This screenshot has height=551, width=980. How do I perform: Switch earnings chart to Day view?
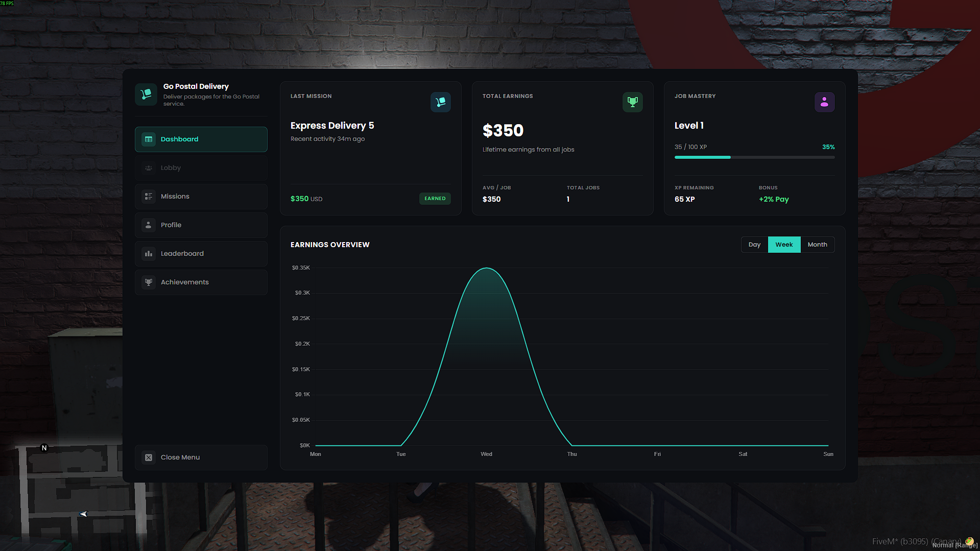pyautogui.click(x=754, y=245)
